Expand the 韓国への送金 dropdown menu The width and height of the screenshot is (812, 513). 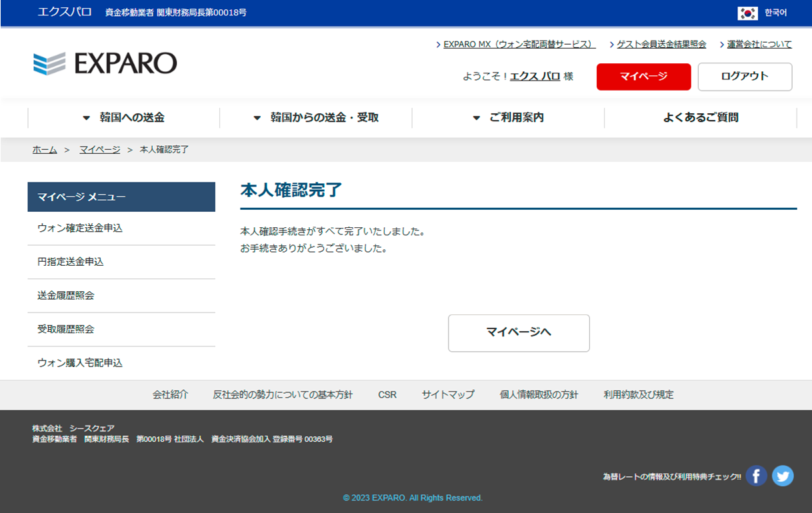tap(124, 117)
